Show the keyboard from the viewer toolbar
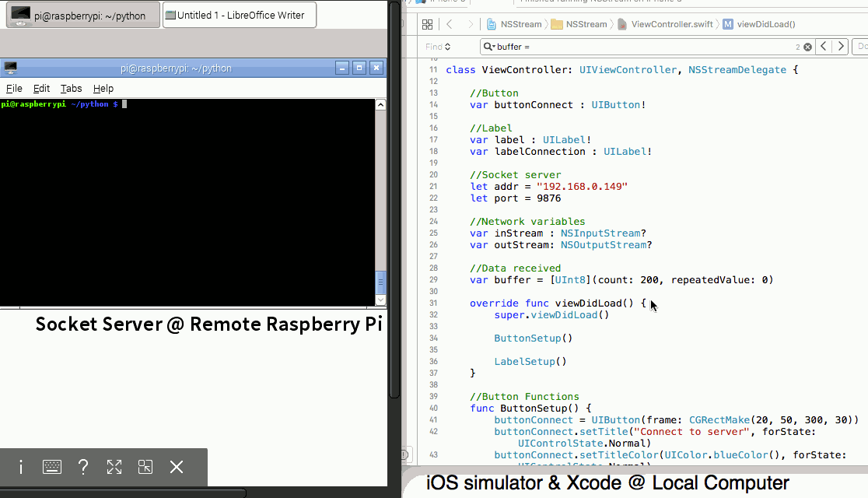Screen dimensions: 868x498 [52, 467]
